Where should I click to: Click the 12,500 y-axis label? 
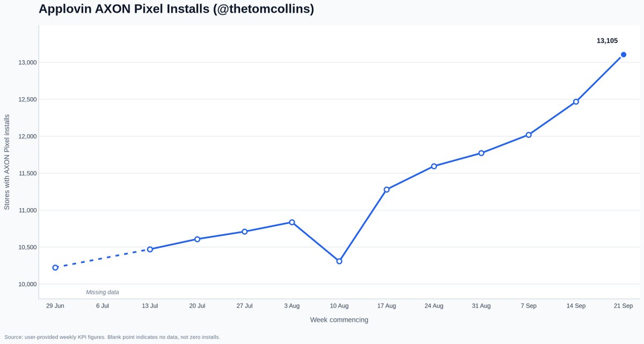click(x=26, y=99)
